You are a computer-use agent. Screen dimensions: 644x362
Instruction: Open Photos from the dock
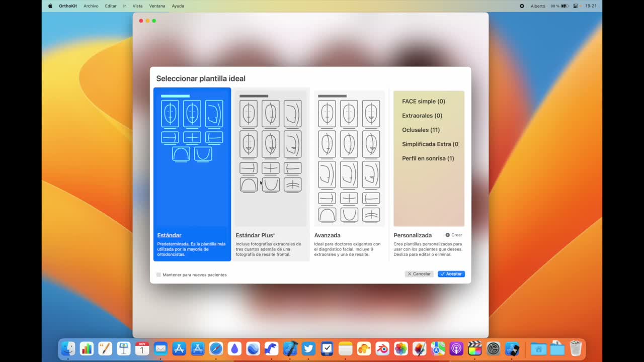401,348
